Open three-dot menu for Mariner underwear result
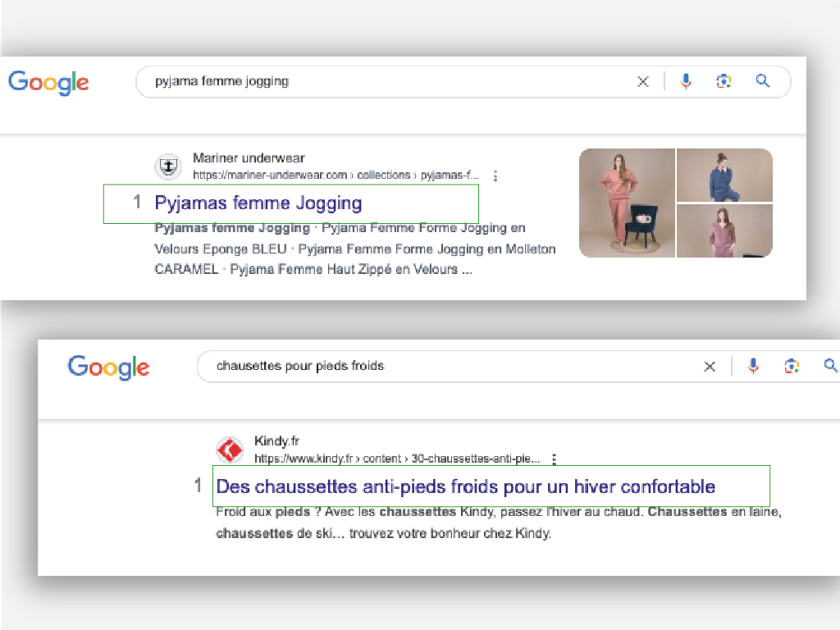The height and width of the screenshot is (630, 840). pyautogui.click(x=495, y=176)
